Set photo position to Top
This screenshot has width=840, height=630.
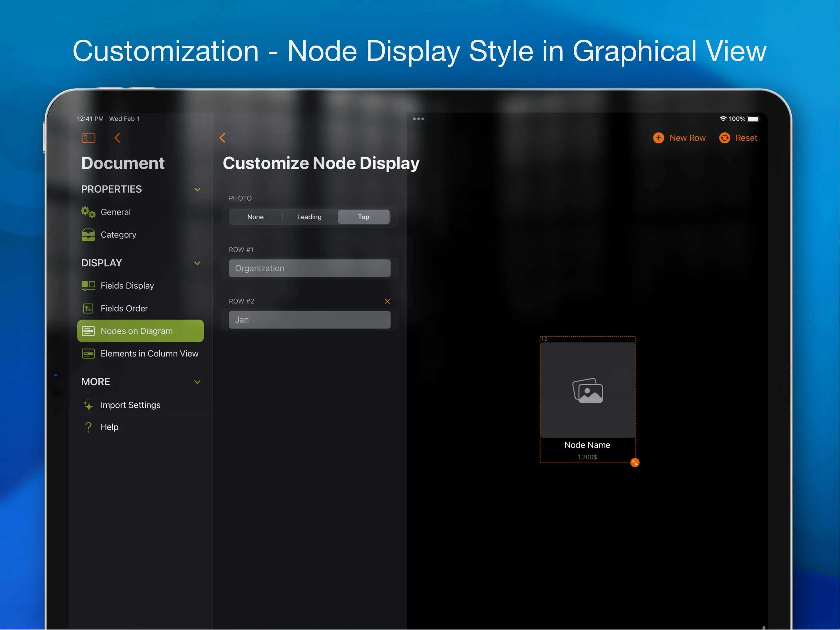point(363,217)
